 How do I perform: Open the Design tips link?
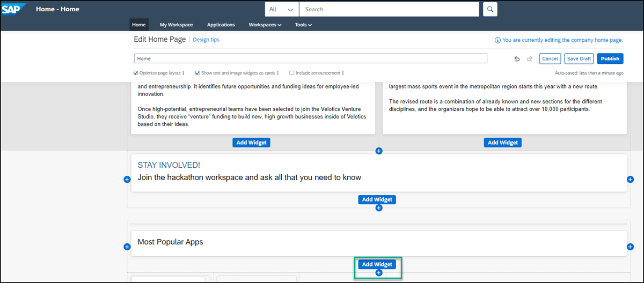[206, 40]
